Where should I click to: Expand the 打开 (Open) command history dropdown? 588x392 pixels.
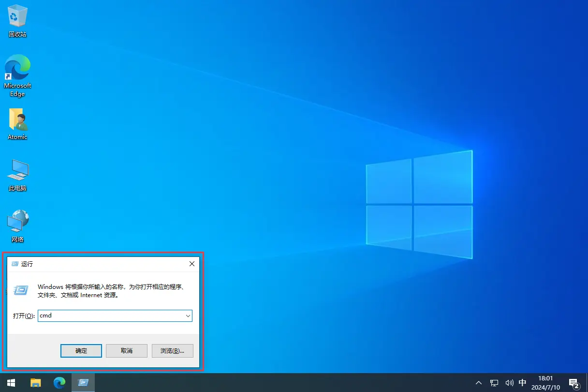click(x=188, y=316)
